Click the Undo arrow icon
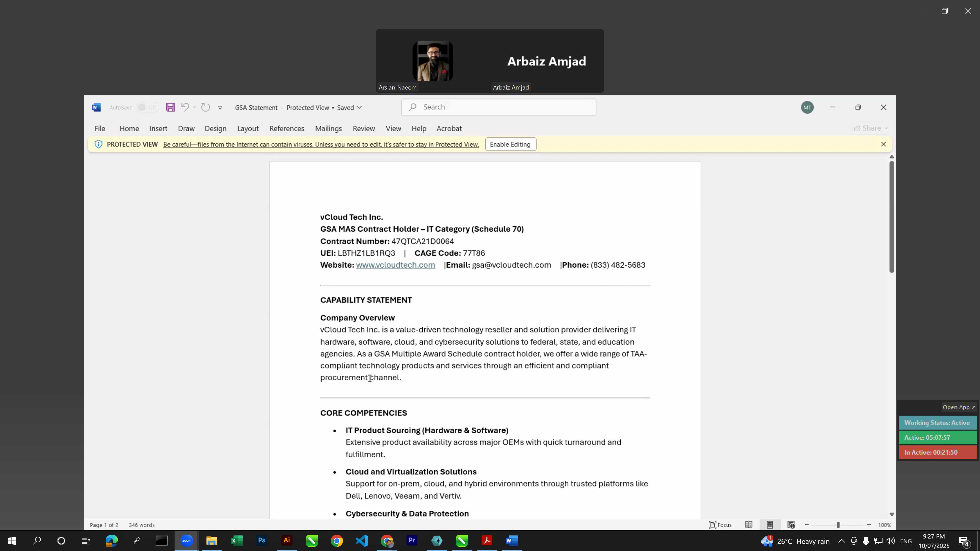 point(185,107)
